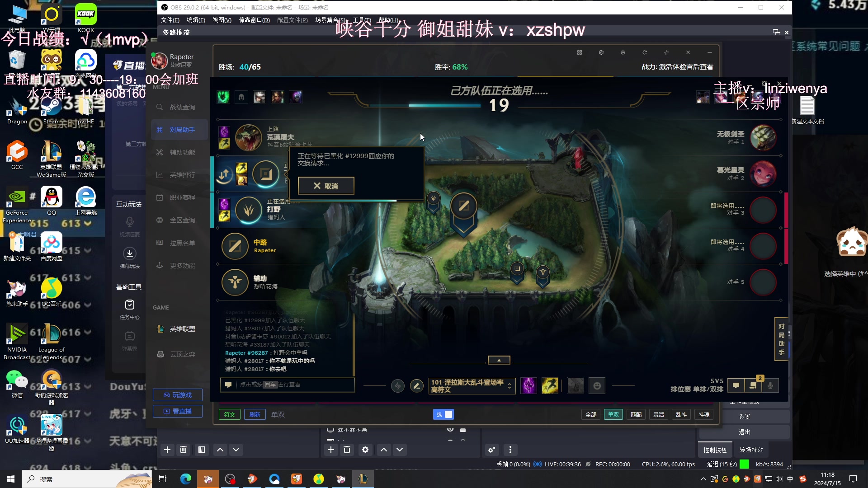Select the 匹配 filter
The image size is (868, 488).
(x=636, y=414)
